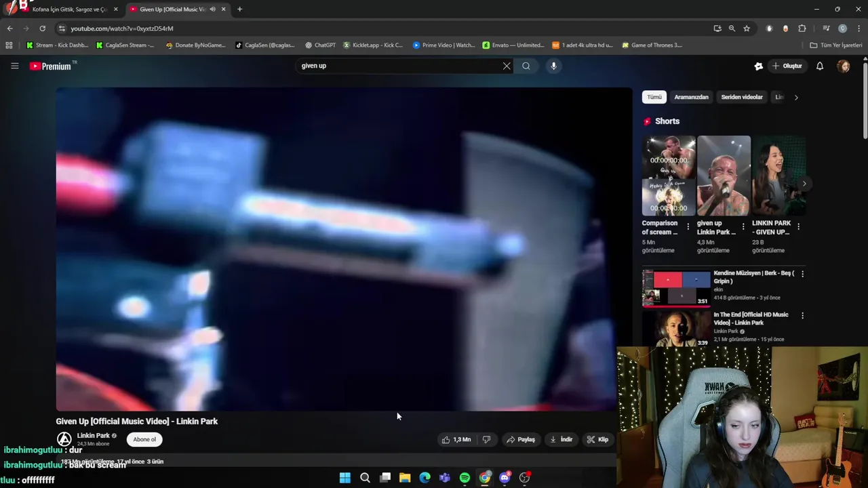Open options for LINKIN PARK - GIVEN UP Short

click(798, 226)
